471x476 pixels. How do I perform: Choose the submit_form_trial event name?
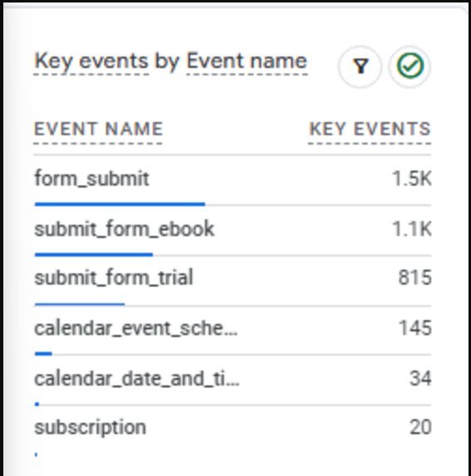tap(114, 277)
